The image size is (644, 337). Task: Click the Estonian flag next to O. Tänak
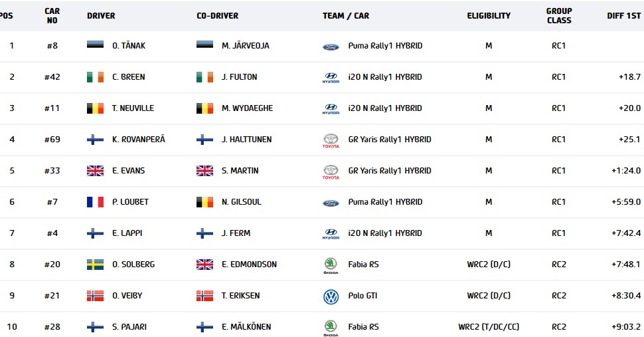click(95, 46)
